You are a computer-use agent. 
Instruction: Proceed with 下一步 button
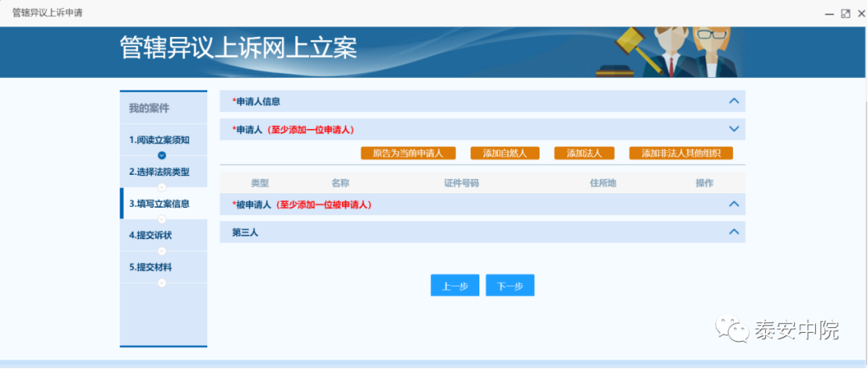510,286
